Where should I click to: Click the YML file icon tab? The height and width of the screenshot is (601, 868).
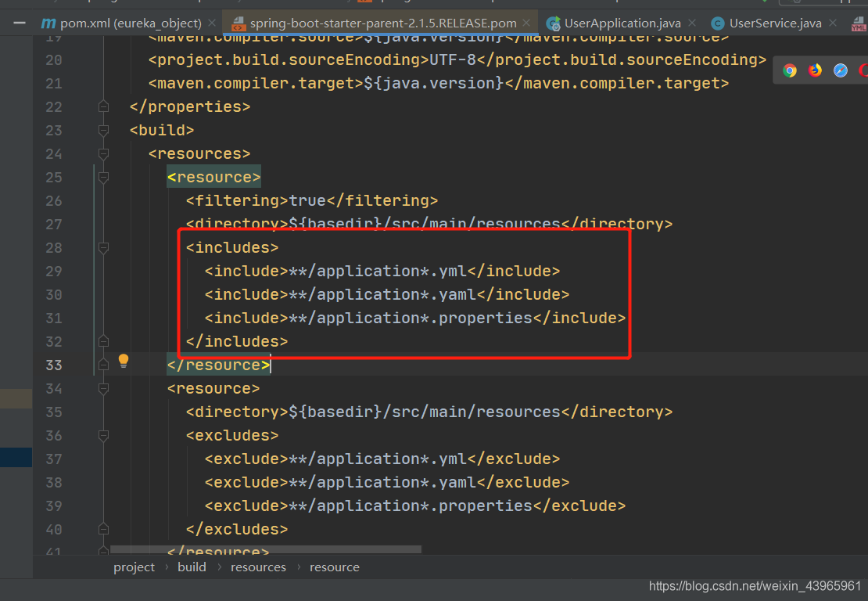859,23
